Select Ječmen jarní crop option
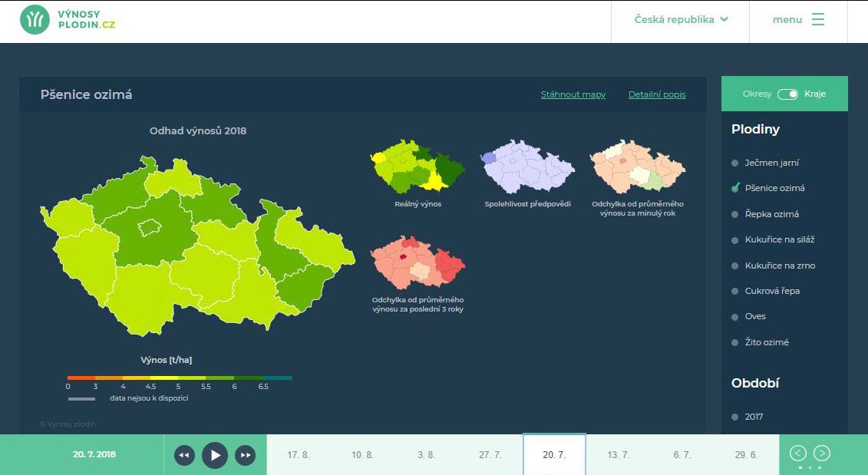Screen dimensions: 868x475 pos(772,163)
